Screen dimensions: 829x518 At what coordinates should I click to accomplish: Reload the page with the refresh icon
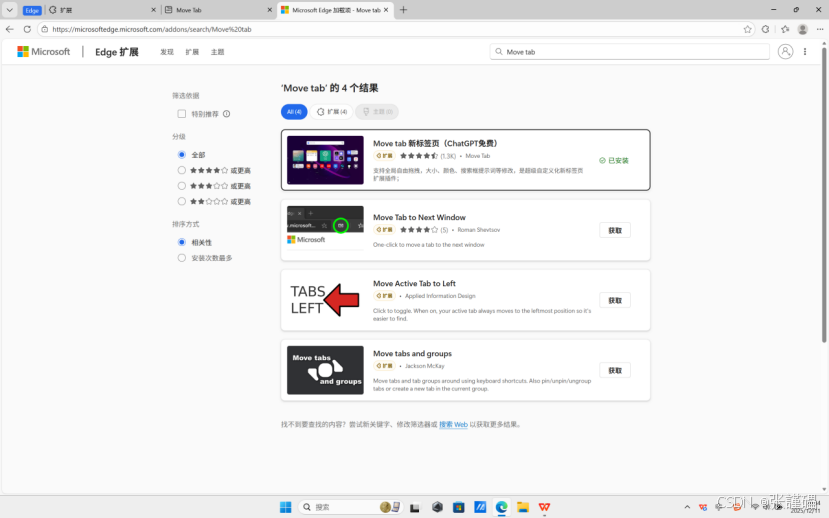pos(27,29)
